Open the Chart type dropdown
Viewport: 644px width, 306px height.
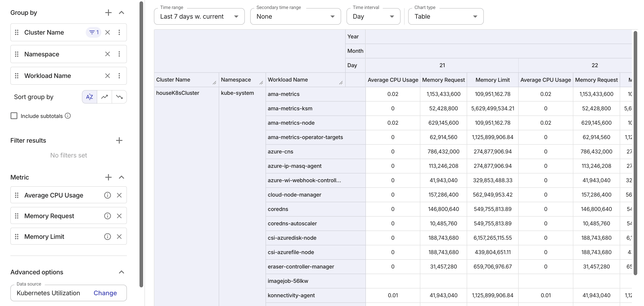coord(446,16)
